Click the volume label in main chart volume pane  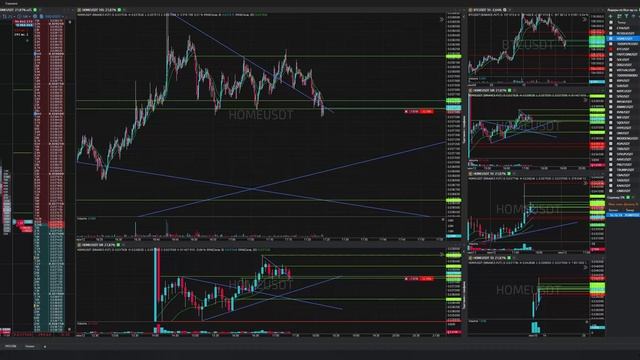point(87,219)
